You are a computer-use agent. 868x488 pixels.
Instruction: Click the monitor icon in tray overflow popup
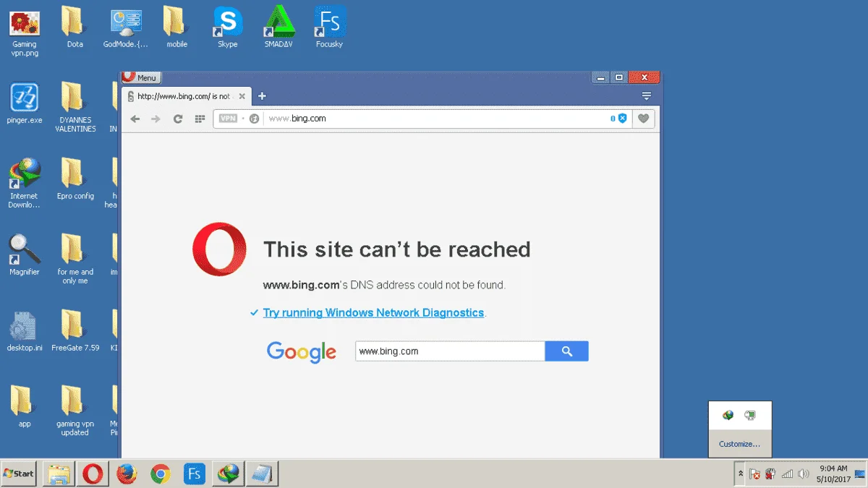[x=750, y=415]
